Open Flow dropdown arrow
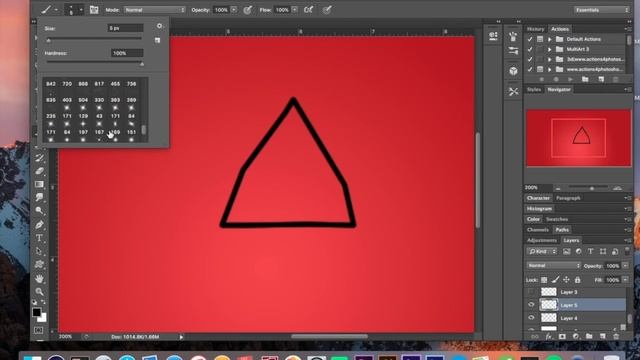Screen dimensions: 640x360 click(294, 10)
